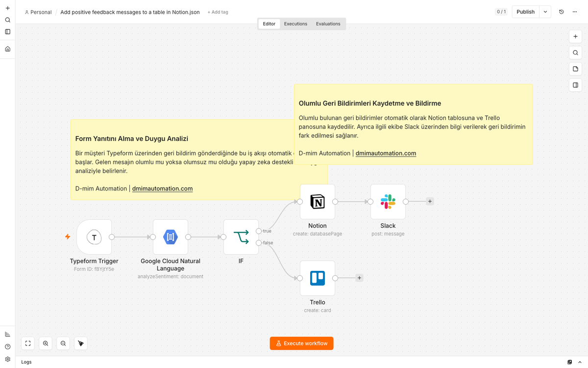Zoom out on the canvas

coord(63,343)
